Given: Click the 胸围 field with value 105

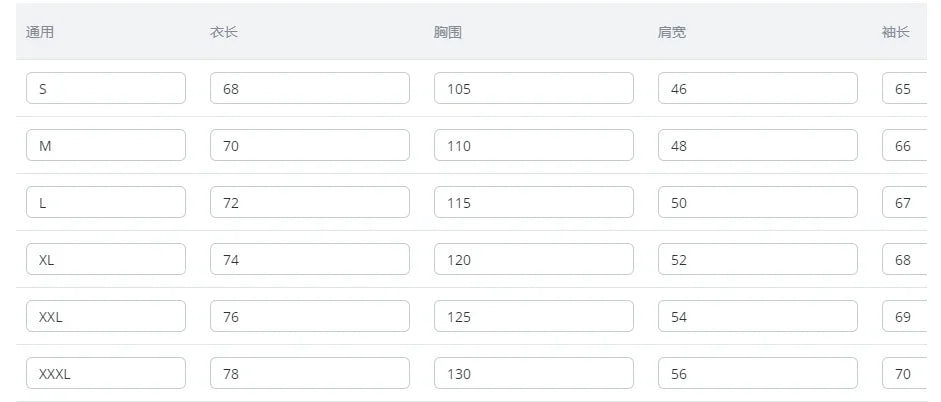Looking at the screenshot, I should tap(533, 88).
